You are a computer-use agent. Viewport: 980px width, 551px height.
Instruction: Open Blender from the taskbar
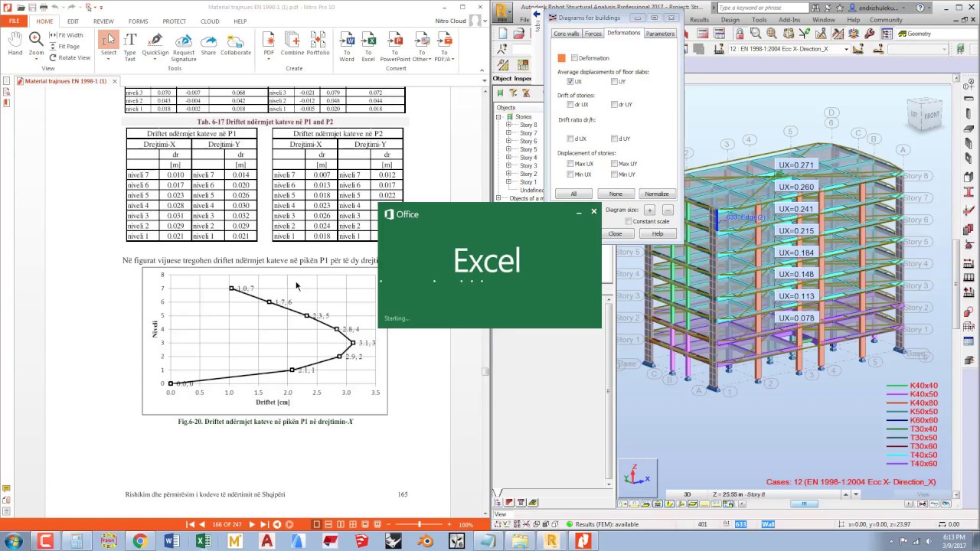(425, 541)
